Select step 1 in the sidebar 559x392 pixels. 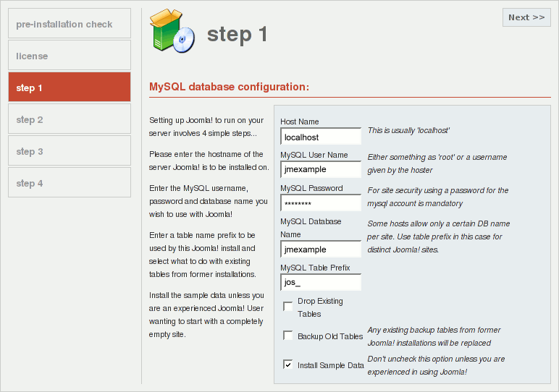coord(70,87)
